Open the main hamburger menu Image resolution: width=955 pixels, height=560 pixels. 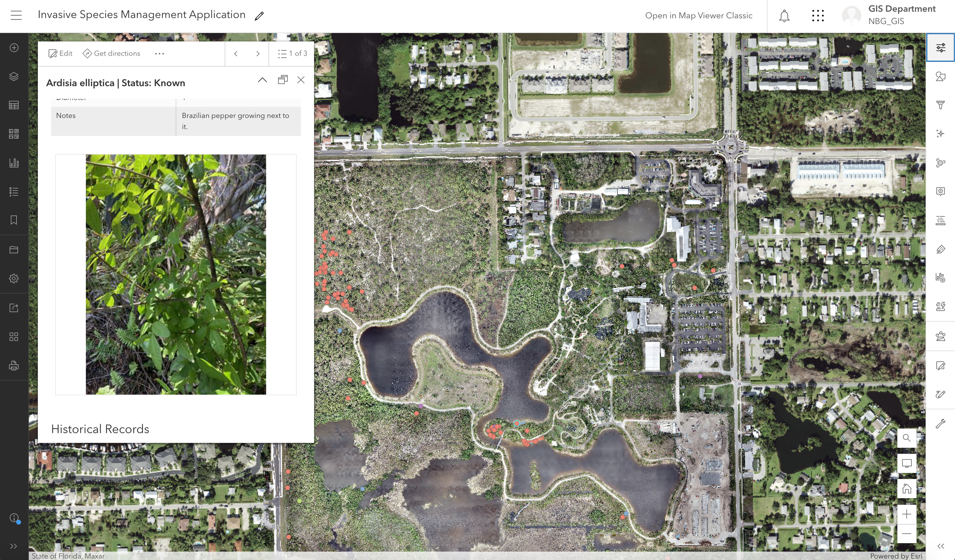[16, 15]
